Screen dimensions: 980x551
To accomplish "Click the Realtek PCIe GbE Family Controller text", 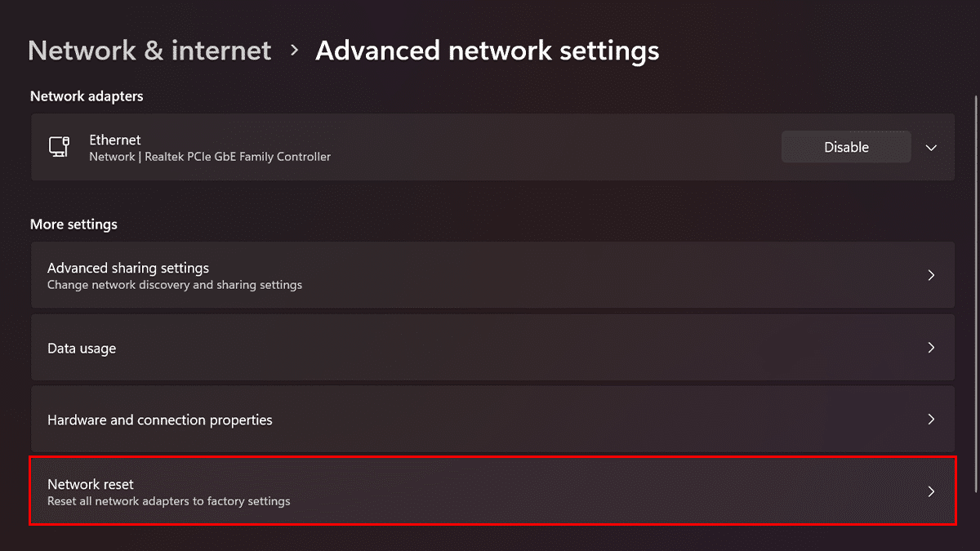I will point(238,157).
